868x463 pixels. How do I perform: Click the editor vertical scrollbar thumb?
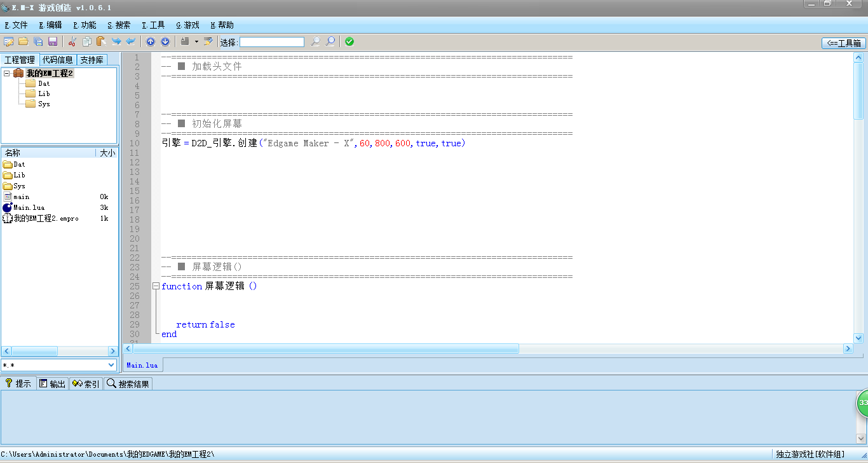coord(858,90)
